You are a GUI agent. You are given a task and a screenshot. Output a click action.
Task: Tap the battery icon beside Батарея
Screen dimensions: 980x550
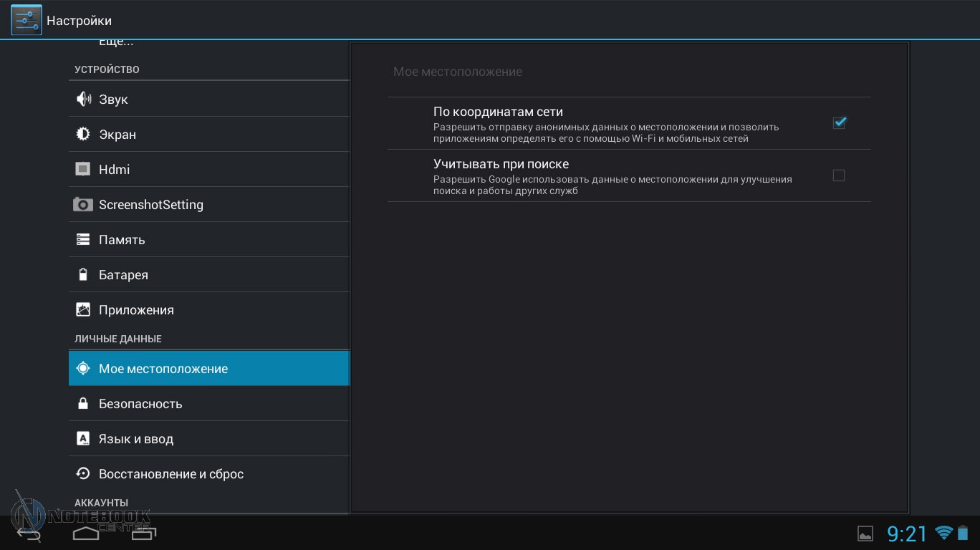83,275
